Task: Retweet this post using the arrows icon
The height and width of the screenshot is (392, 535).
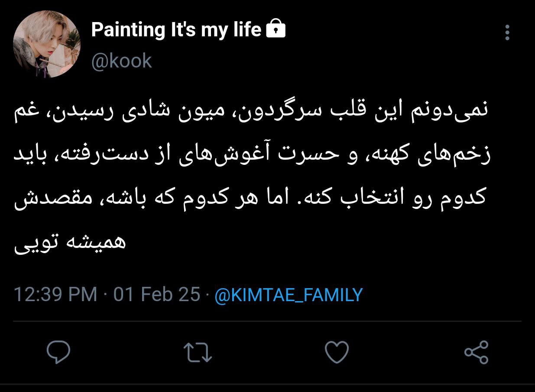Action: (x=198, y=352)
